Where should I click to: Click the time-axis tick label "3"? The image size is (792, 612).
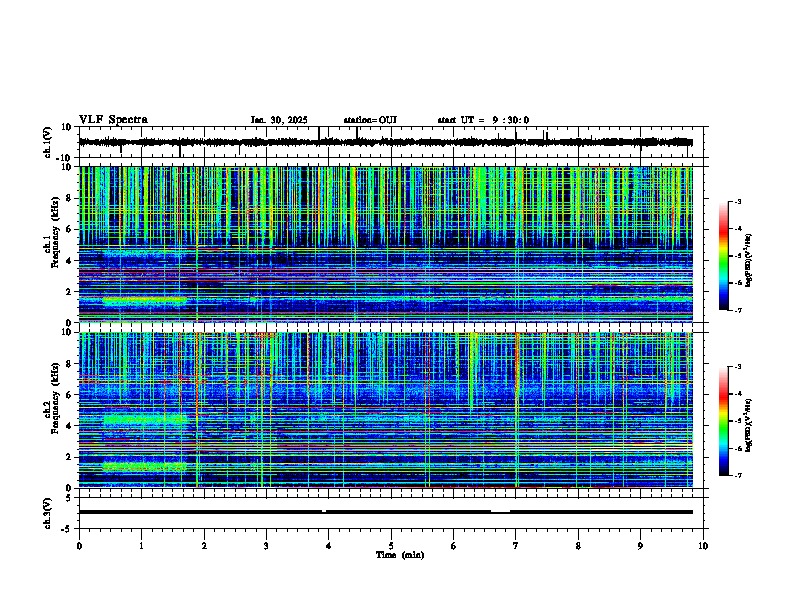(266, 546)
